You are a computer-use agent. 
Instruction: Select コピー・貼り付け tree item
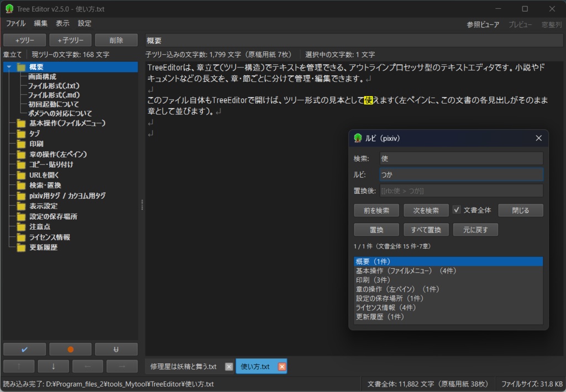(x=51, y=165)
